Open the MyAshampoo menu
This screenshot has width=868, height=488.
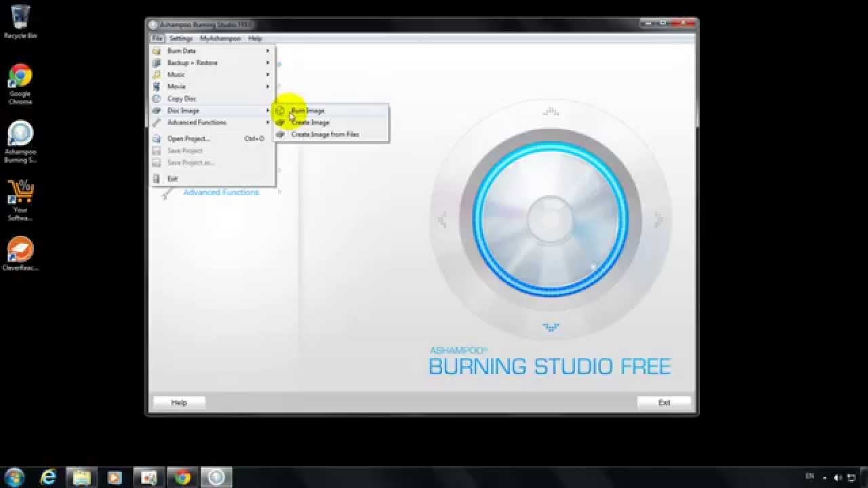coord(220,39)
